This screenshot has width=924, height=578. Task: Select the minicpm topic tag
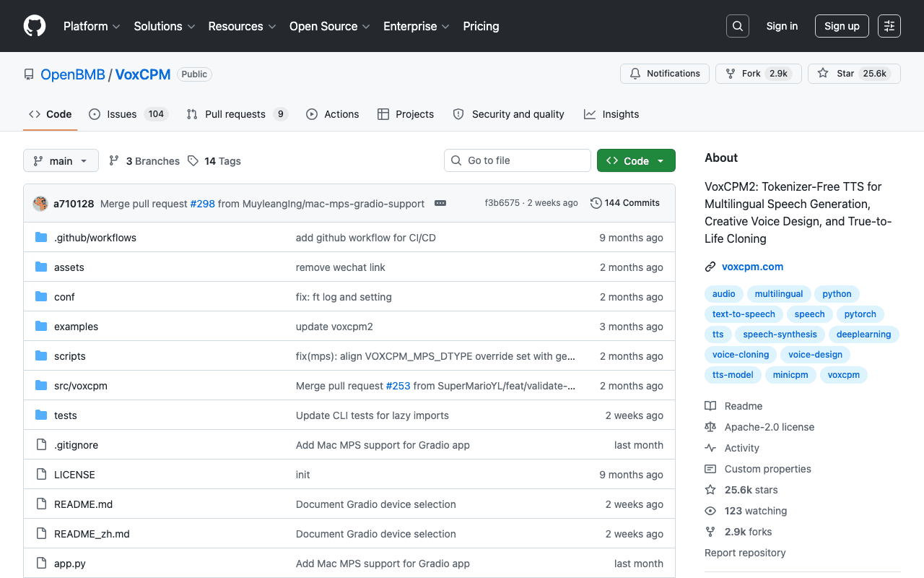click(x=790, y=375)
